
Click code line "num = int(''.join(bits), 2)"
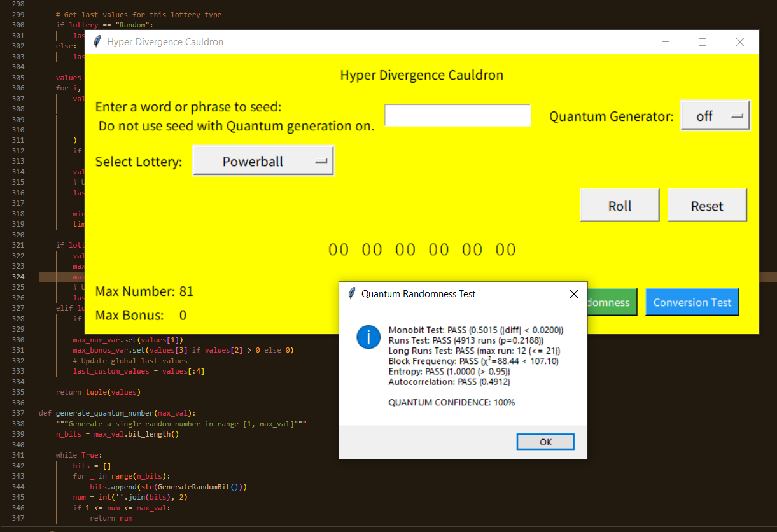point(130,497)
